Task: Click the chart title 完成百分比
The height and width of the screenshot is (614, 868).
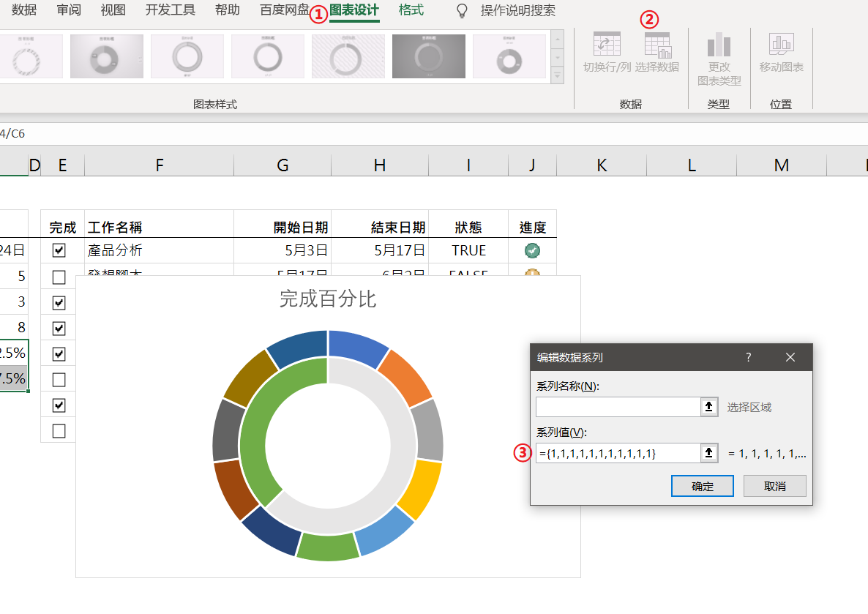Action: (328, 299)
